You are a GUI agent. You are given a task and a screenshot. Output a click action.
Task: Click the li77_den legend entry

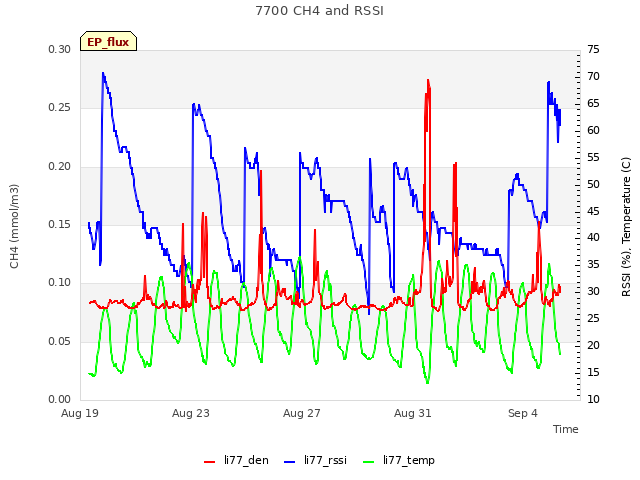click(x=236, y=460)
